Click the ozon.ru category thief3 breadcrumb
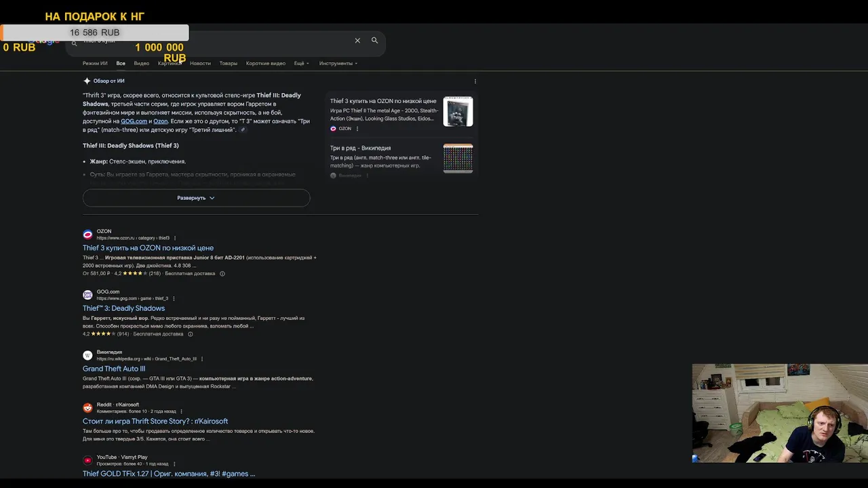The height and width of the screenshot is (488, 868). click(x=133, y=239)
